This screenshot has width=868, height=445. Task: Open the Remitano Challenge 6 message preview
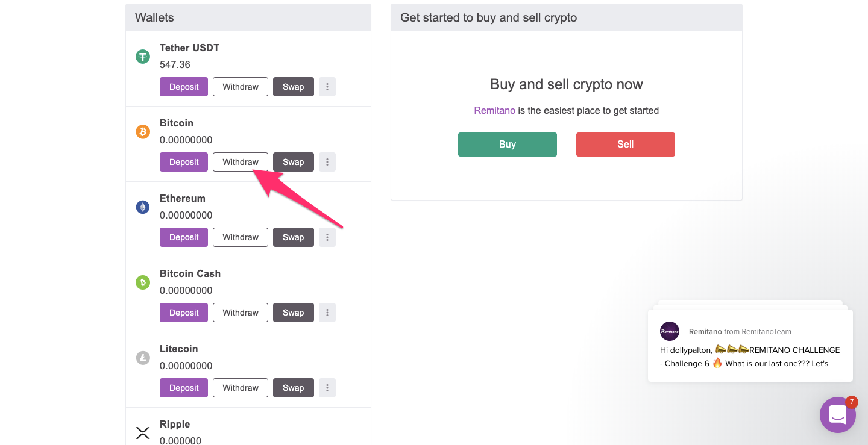click(x=750, y=356)
